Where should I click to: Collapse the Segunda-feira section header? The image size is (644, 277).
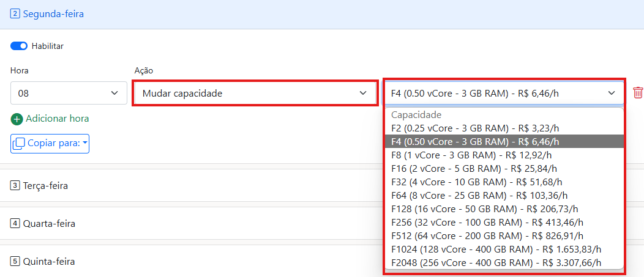[x=53, y=13]
